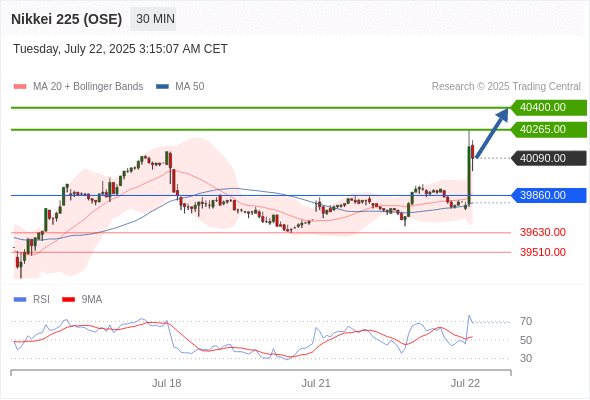Toggle MA 50 legend label

[x=190, y=87]
